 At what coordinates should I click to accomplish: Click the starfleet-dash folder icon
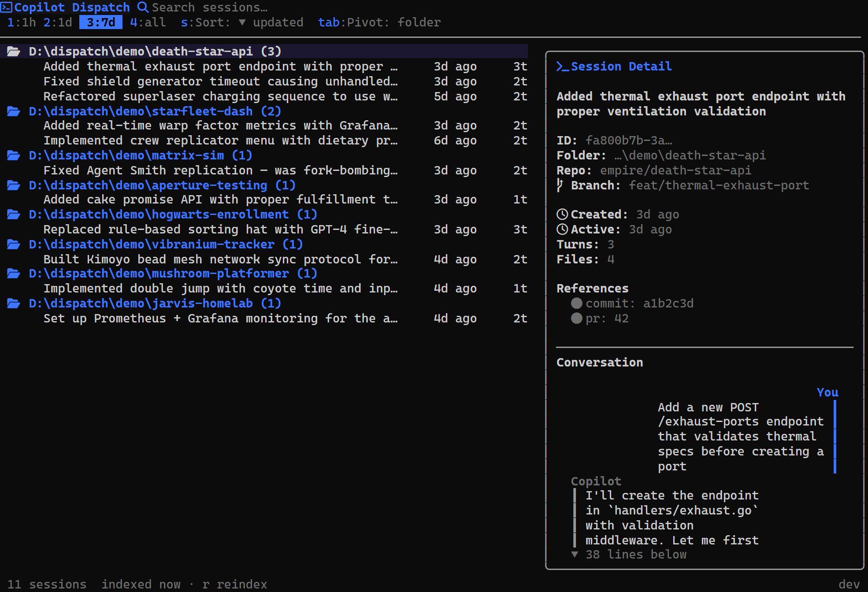13,111
